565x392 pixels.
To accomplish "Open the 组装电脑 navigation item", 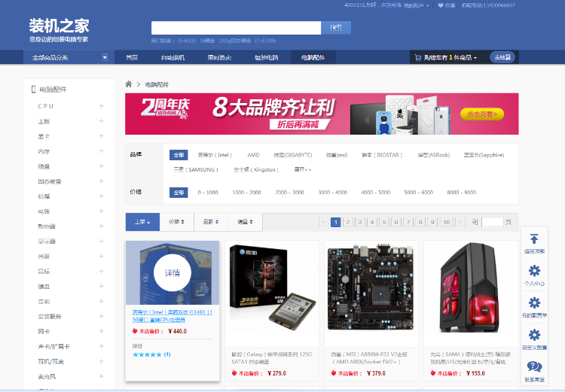I will pyautogui.click(x=266, y=57).
